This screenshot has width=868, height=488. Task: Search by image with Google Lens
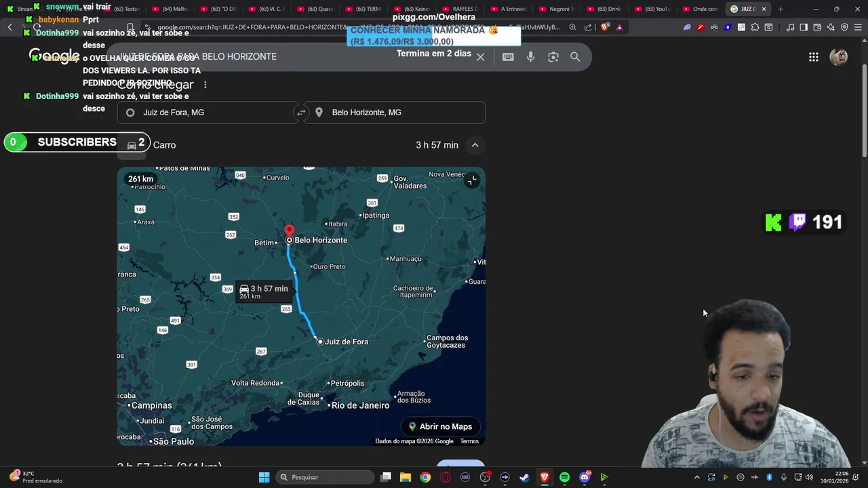[553, 57]
